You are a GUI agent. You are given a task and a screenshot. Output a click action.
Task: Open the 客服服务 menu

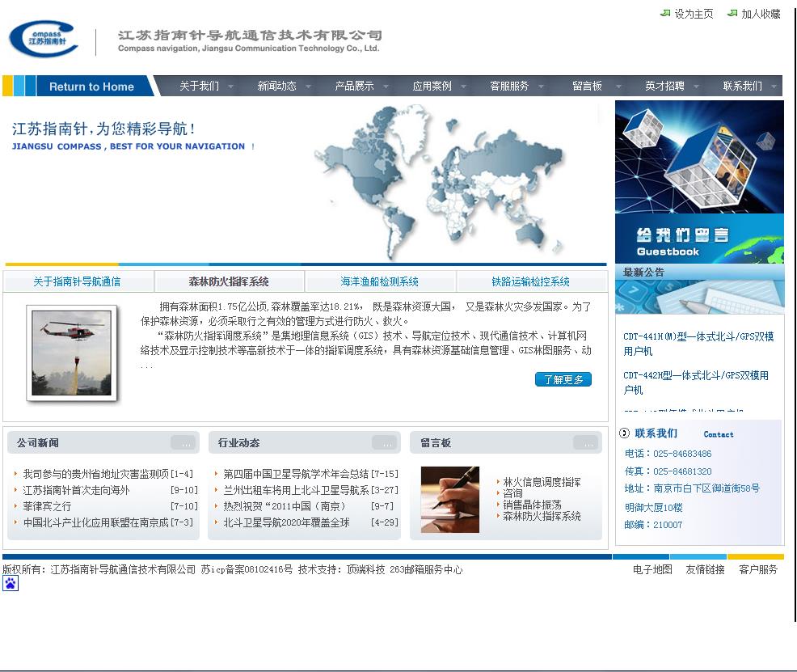508,86
